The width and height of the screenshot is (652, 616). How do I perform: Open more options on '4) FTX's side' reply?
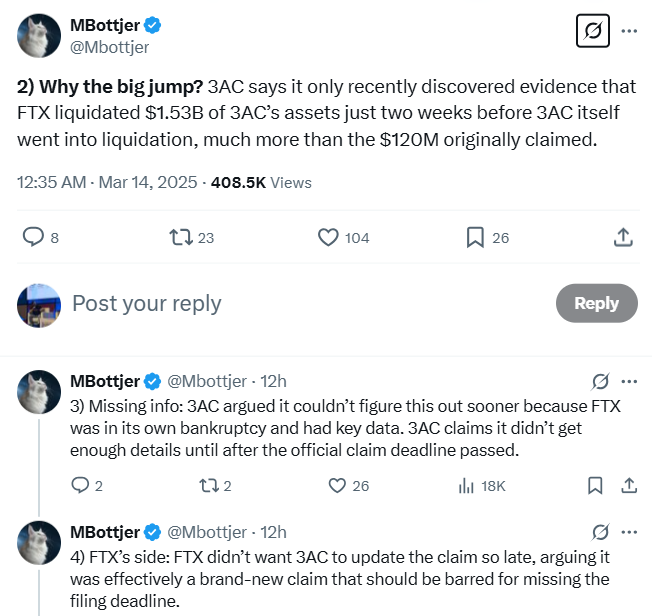click(629, 531)
